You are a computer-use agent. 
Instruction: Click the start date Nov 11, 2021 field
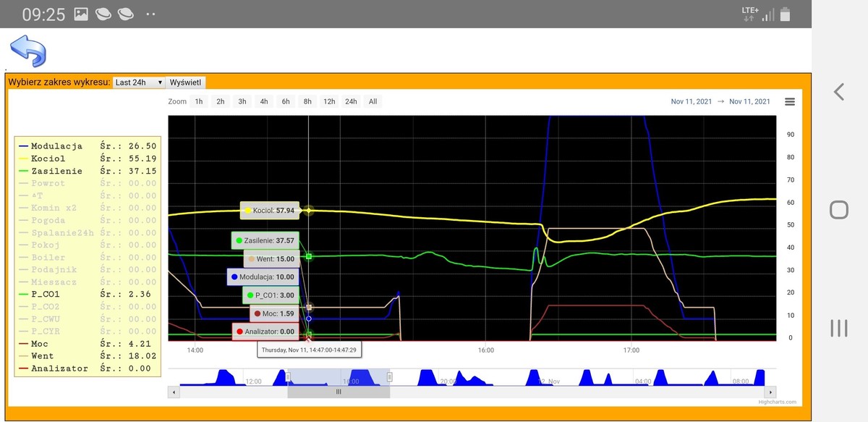[691, 102]
